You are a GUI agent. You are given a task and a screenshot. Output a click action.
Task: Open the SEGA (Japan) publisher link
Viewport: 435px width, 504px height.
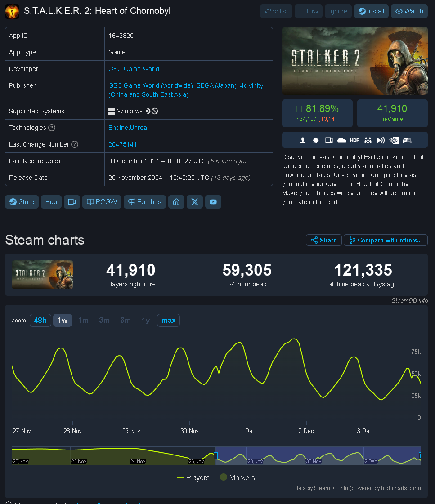[216, 85]
